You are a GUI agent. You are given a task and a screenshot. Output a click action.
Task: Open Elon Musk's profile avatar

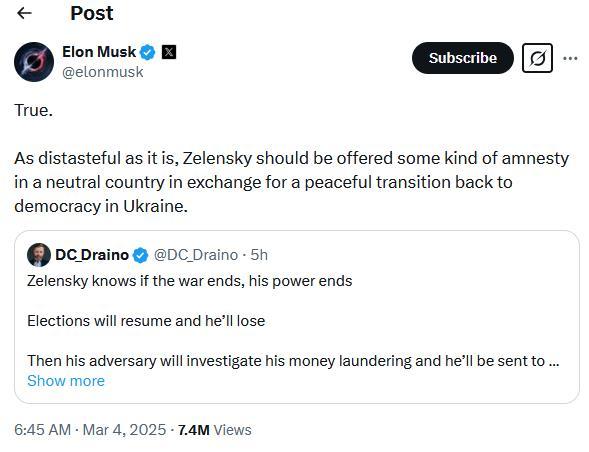click(34, 62)
